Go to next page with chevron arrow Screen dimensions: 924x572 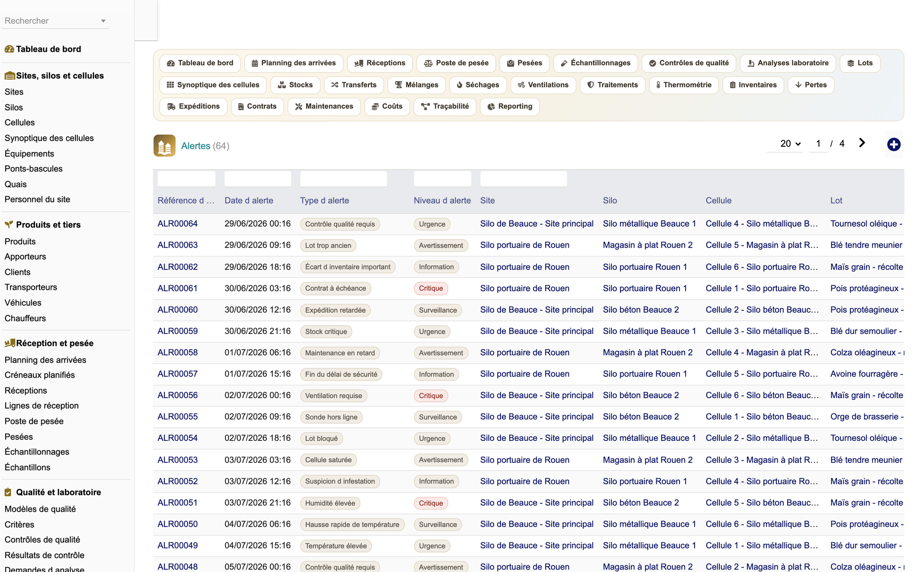[x=862, y=143]
